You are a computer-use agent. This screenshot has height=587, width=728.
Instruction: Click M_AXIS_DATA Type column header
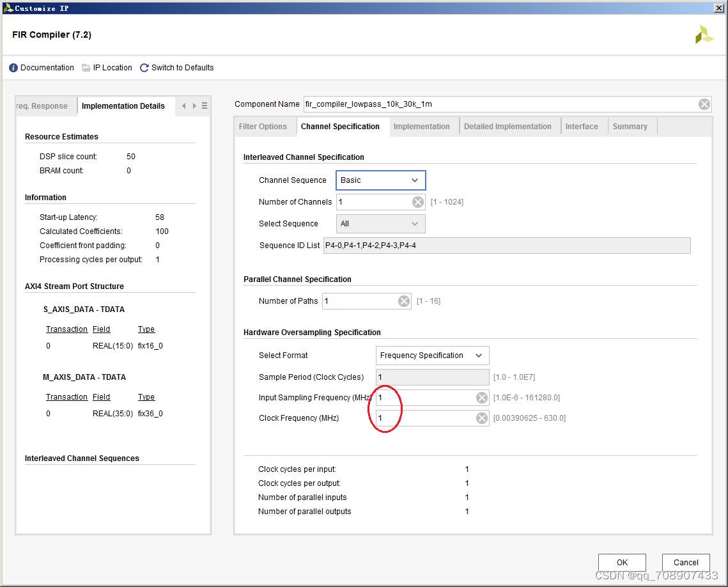pyautogui.click(x=146, y=397)
